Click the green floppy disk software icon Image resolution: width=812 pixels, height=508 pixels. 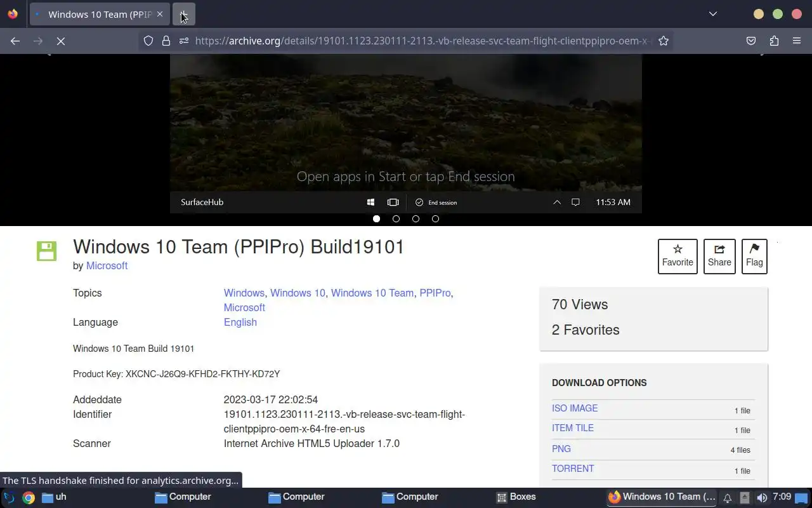click(x=46, y=251)
